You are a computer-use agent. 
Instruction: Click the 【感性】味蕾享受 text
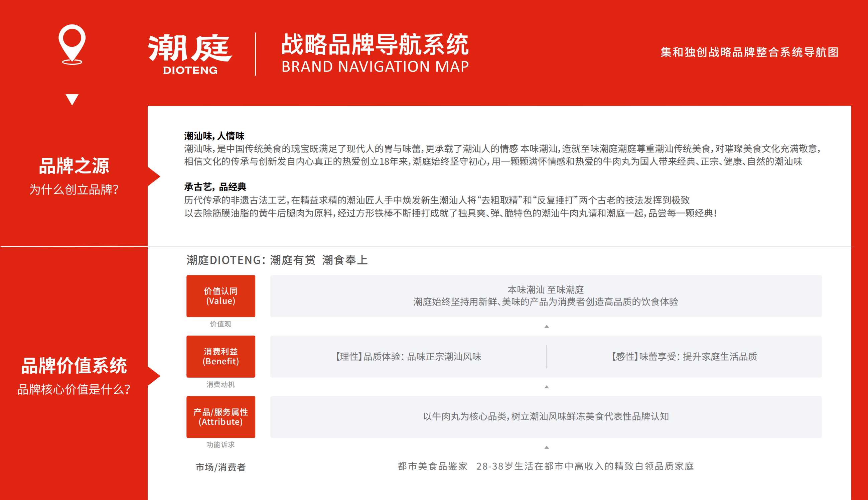(x=684, y=357)
